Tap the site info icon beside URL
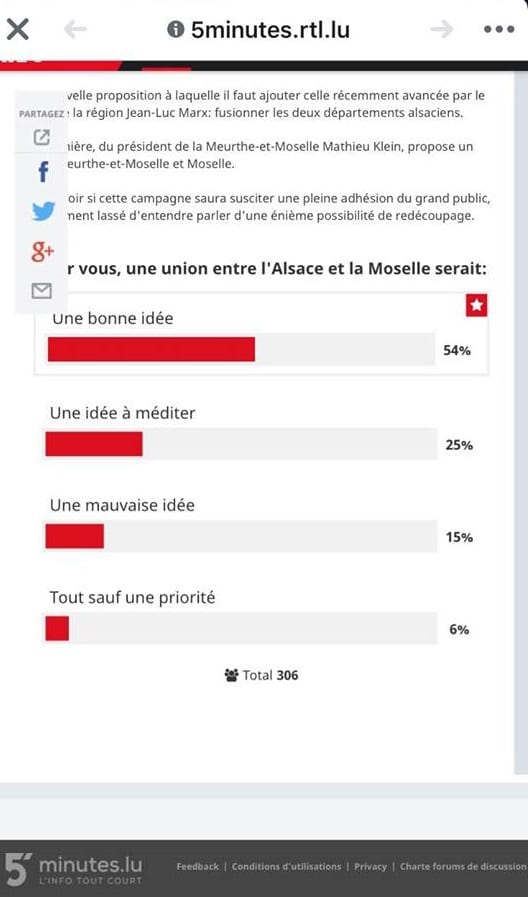 tap(176, 29)
